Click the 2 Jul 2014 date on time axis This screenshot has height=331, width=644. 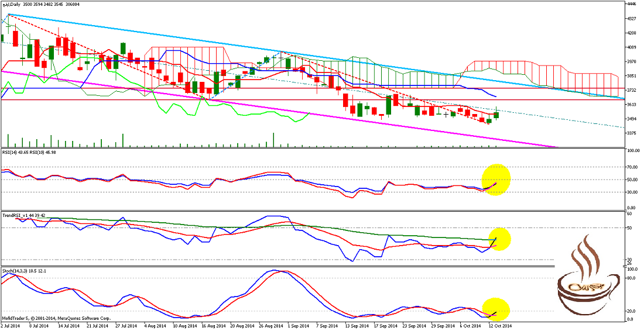(11, 326)
